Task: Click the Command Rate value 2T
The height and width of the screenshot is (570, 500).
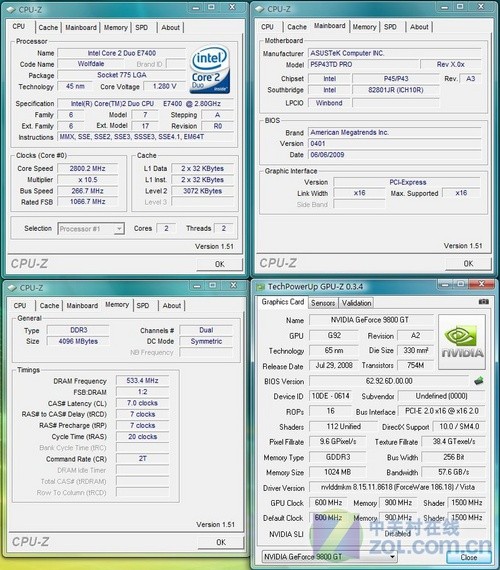Action: point(143,459)
